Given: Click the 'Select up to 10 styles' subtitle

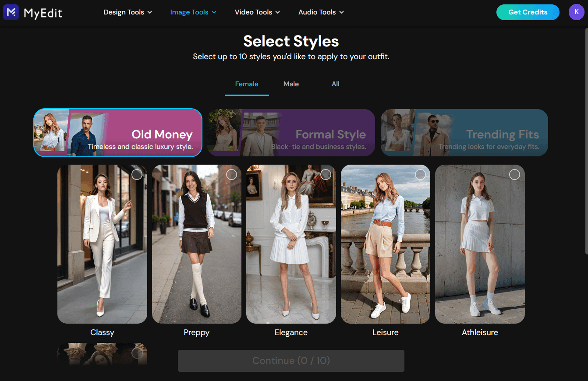Looking at the screenshot, I should click(x=291, y=56).
